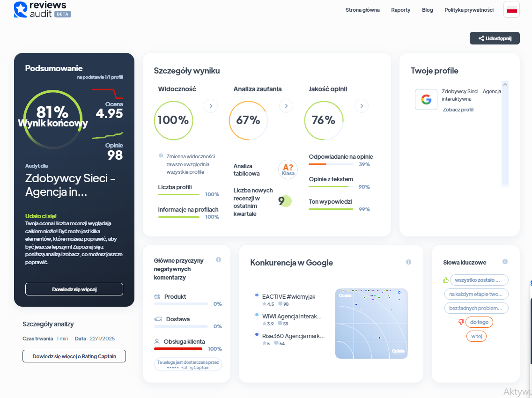
Task: Click the RatingCaptain service provider badge
Action: [x=188, y=364]
